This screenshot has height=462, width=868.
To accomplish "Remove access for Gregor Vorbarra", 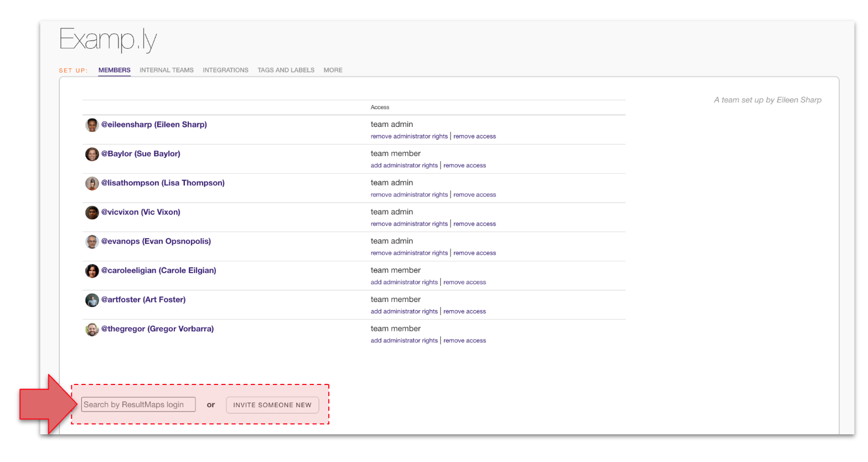I will (464, 341).
